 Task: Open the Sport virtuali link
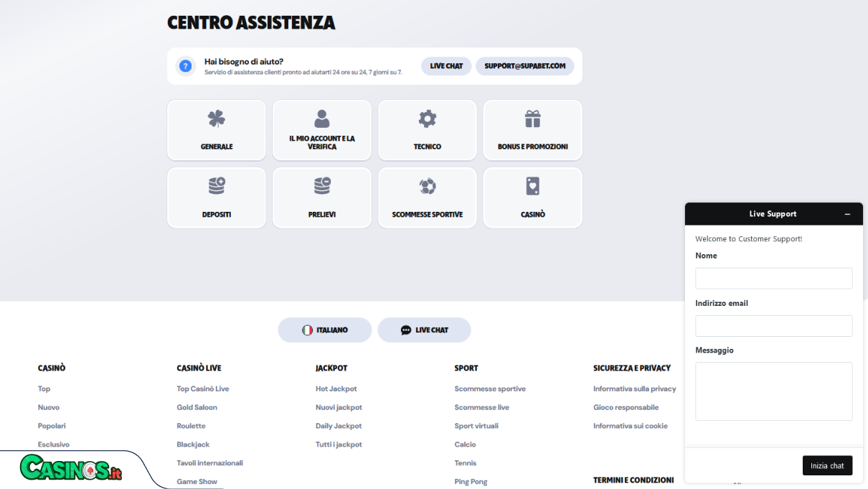tap(476, 426)
